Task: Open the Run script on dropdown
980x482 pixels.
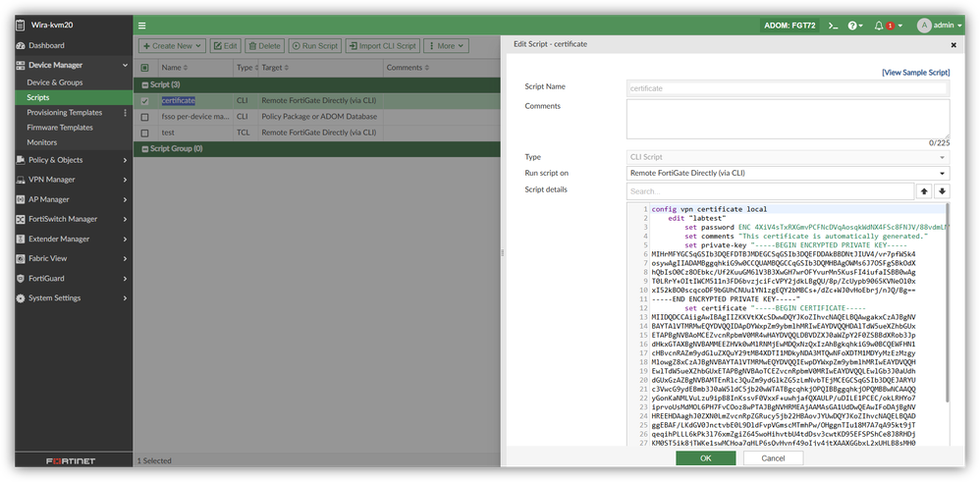Action: (x=788, y=174)
